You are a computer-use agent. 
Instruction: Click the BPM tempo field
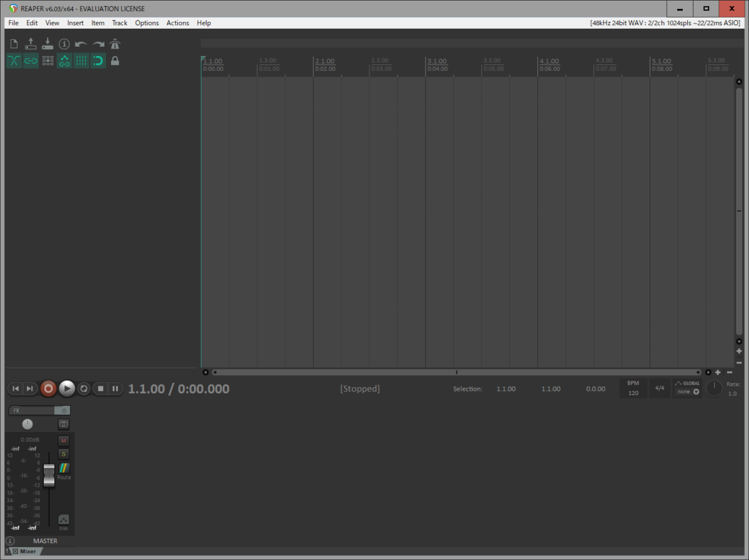pyautogui.click(x=634, y=388)
